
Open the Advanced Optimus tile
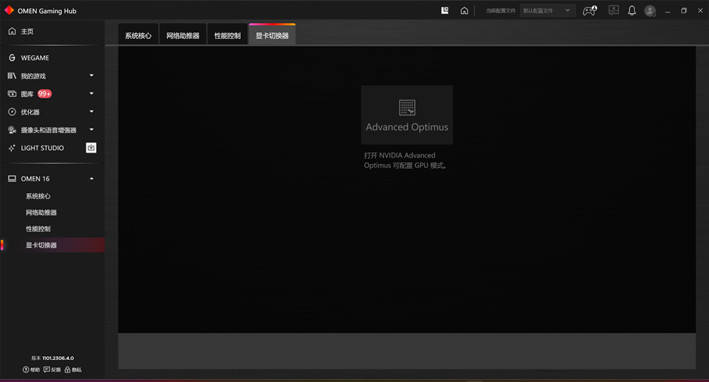pyautogui.click(x=407, y=115)
